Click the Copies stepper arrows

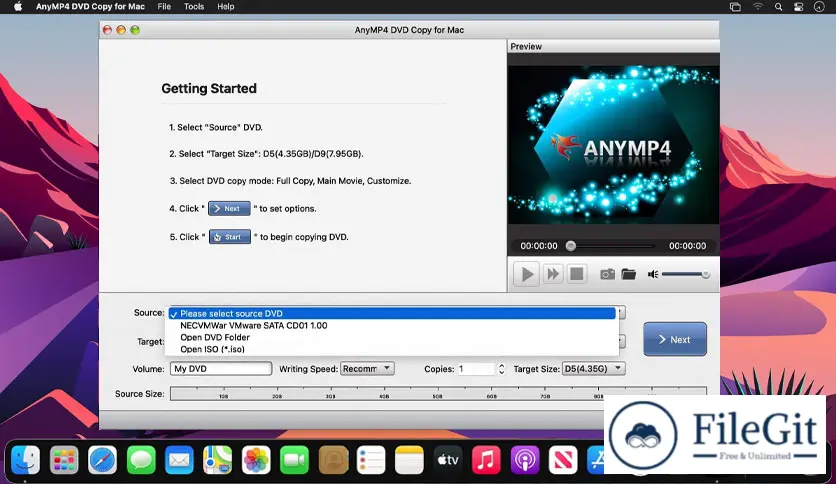click(x=501, y=368)
